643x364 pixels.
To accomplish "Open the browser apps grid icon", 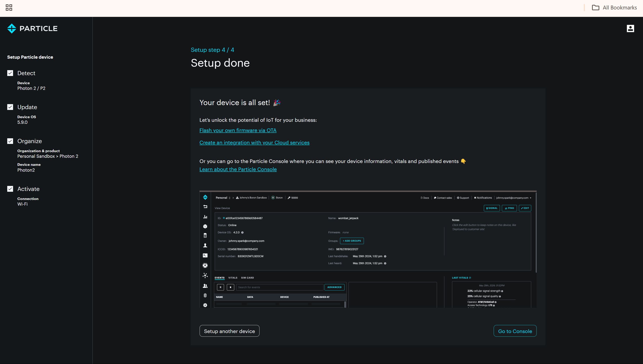I will click(9, 7).
